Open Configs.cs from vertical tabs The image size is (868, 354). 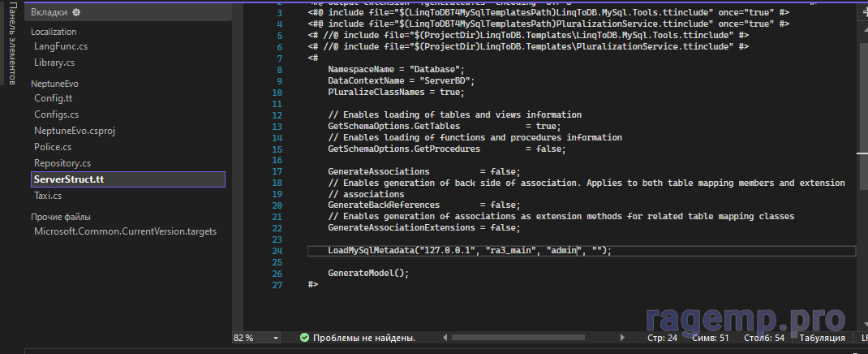(x=56, y=114)
